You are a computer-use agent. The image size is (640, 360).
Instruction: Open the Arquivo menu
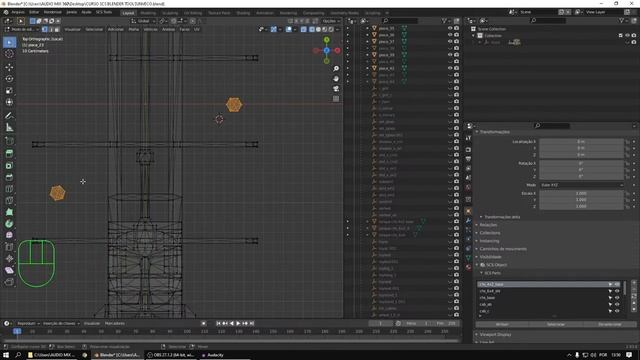click(18, 12)
